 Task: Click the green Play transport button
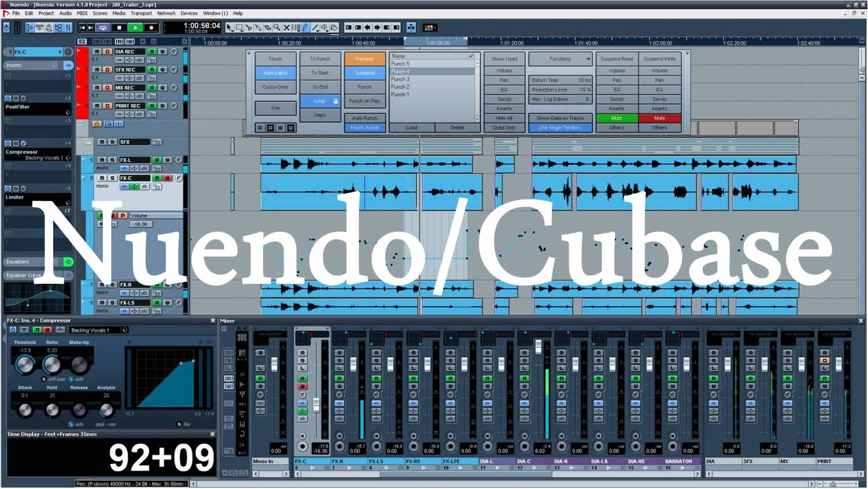(x=135, y=27)
